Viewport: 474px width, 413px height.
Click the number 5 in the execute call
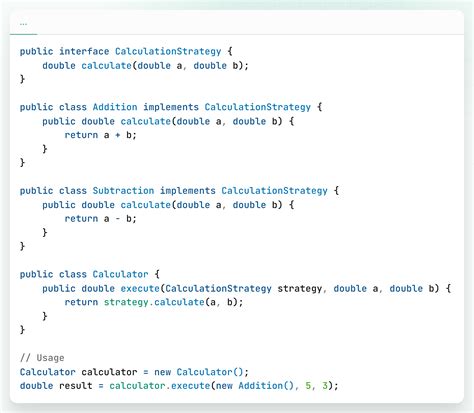pyautogui.click(x=308, y=386)
